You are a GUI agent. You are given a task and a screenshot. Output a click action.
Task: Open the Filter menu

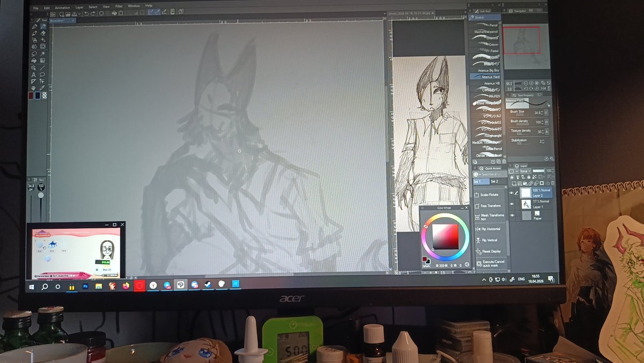tap(119, 6)
